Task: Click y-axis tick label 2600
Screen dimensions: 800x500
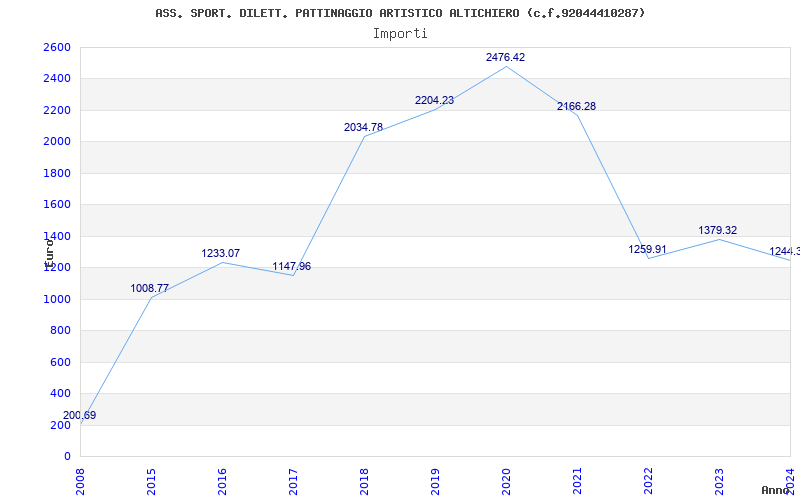Action: coord(57,47)
